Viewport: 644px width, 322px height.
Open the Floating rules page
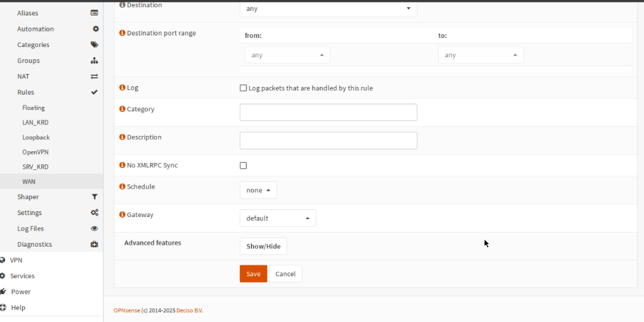pyautogui.click(x=33, y=108)
